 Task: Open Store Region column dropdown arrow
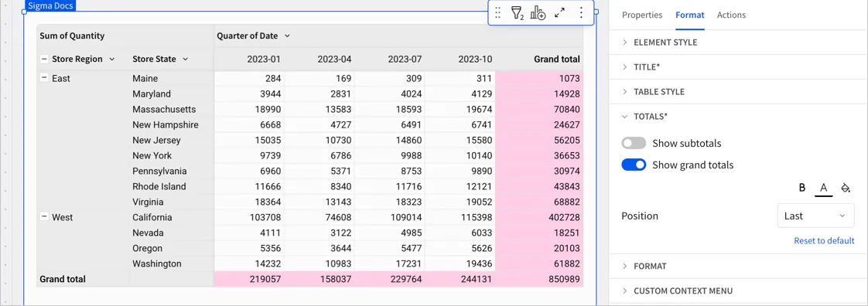point(112,59)
